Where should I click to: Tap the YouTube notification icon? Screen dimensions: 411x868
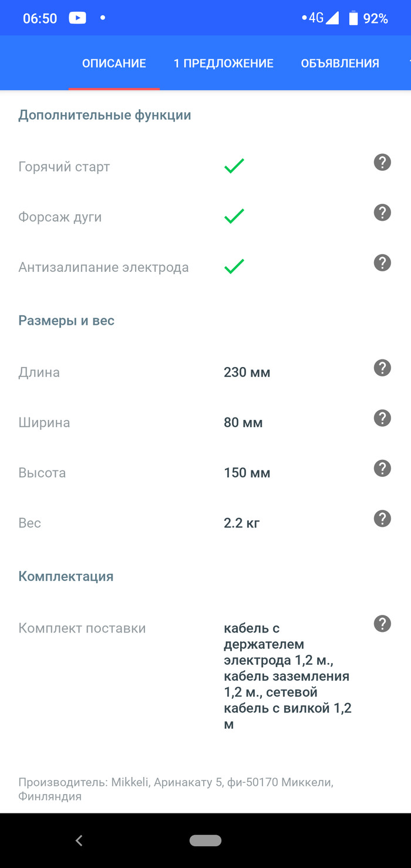click(x=78, y=18)
